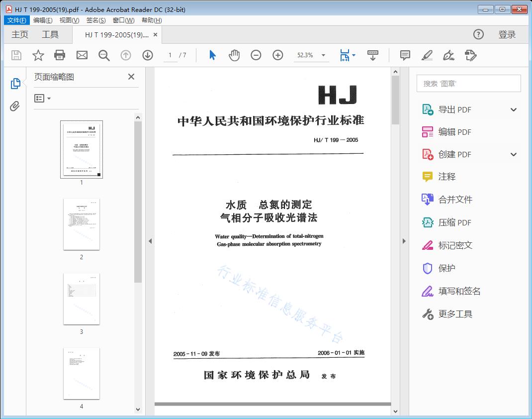Select the Hand tool
Image resolution: width=532 pixels, height=419 pixels.
pyautogui.click(x=234, y=55)
